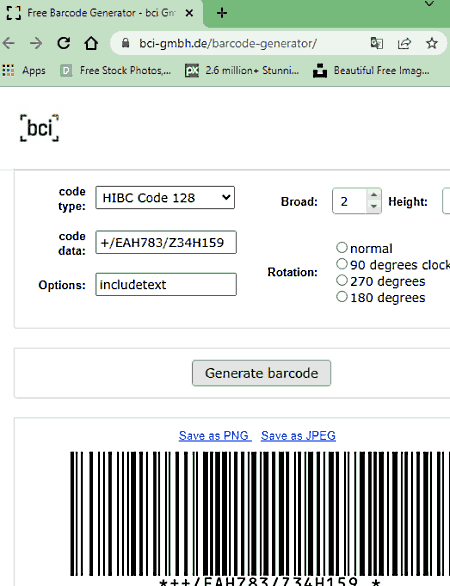The height and width of the screenshot is (586, 450).
Task: Save barcode as JPEG
Action: pos(298,435)
